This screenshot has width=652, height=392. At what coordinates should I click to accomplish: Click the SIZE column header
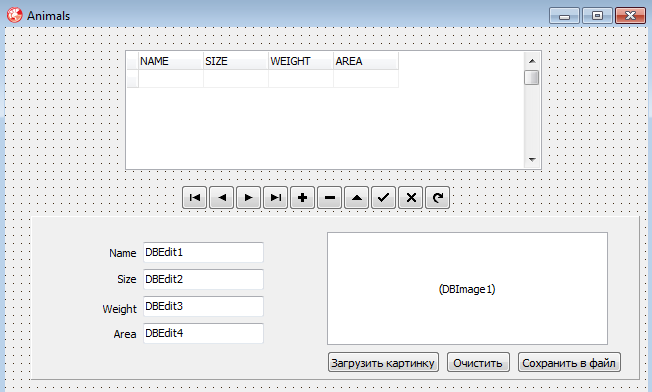(x=236, y=61)
